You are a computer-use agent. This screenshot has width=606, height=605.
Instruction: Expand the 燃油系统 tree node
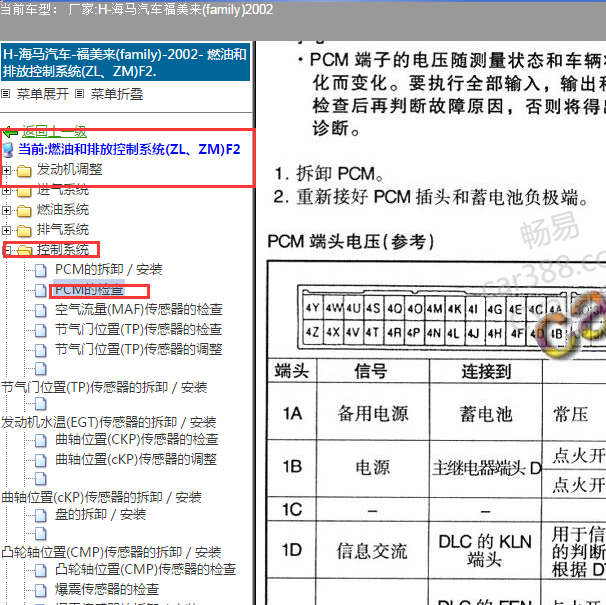click(6, 210)
